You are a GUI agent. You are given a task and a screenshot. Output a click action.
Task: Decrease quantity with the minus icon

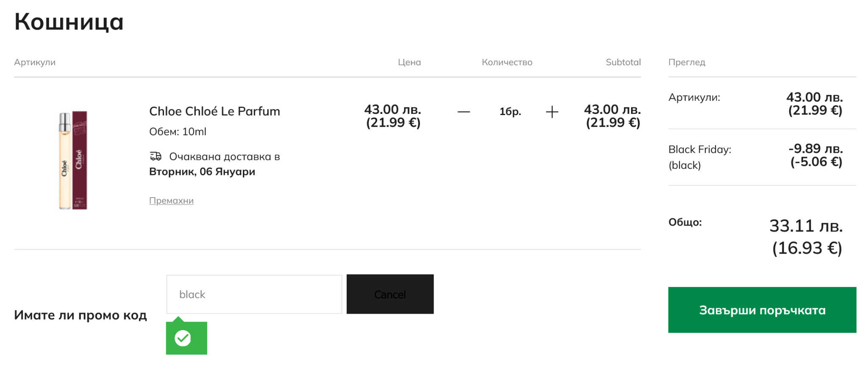(x=464, y=112)
